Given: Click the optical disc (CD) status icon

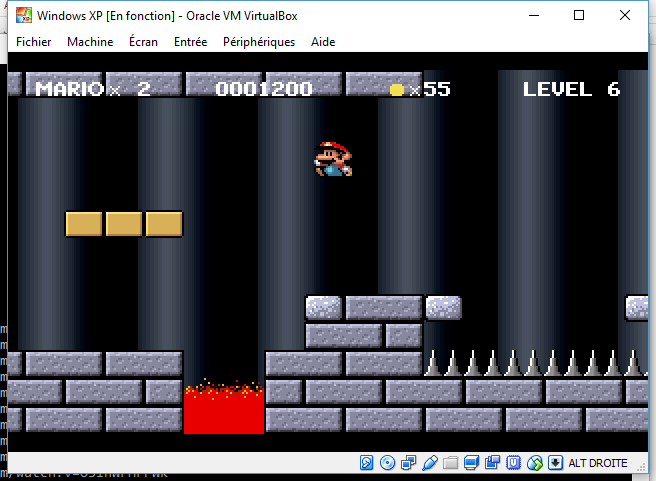Looking at the screenshot, I should coord(387,463).
